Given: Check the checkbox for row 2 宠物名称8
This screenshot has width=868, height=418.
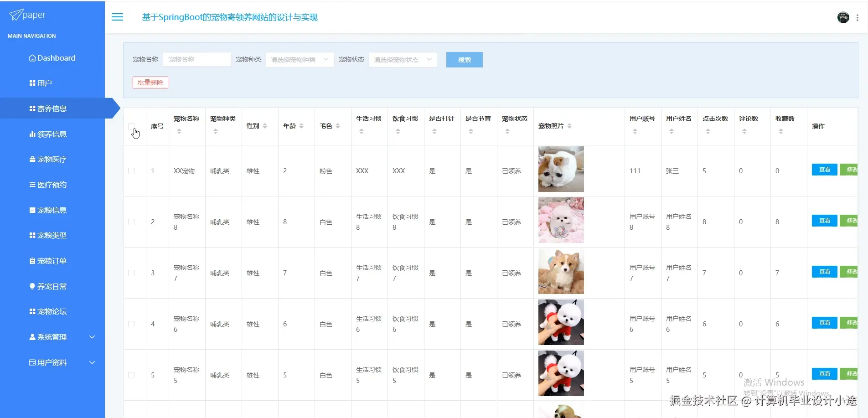Looking at the screenshot, I should 131,222.
